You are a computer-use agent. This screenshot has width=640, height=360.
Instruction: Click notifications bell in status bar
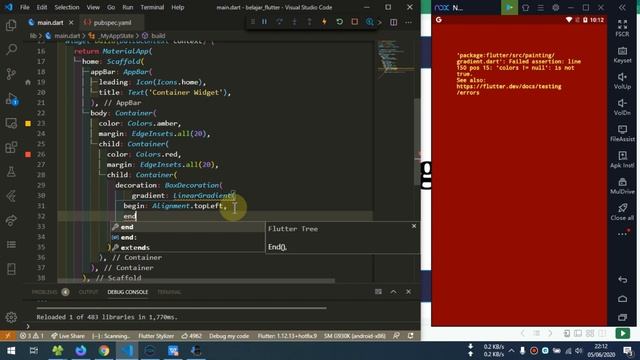(x=411, y=336)
